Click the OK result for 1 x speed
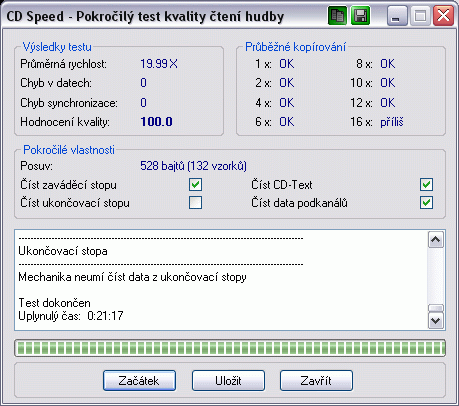 tap(287, 64)
